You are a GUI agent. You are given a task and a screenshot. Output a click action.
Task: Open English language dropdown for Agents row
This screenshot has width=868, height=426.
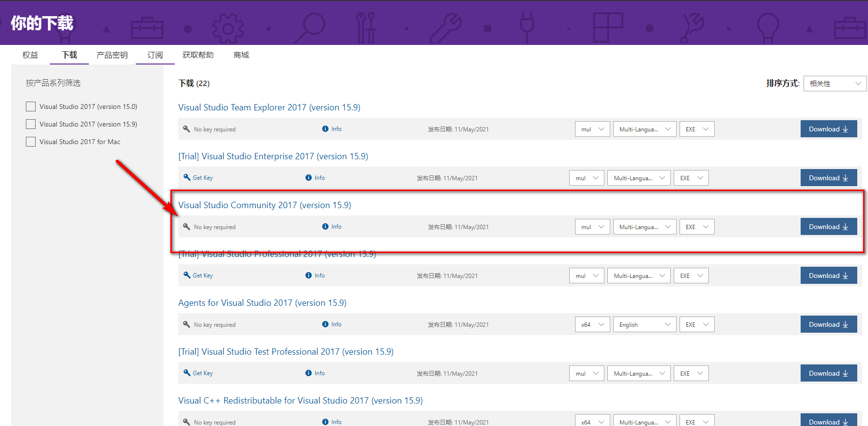click(645, 324)
